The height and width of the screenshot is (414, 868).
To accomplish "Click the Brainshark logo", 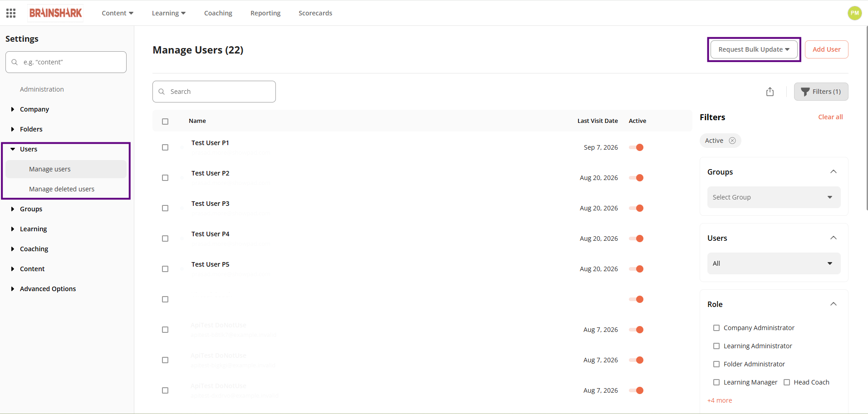I will [x=56, y=13].
